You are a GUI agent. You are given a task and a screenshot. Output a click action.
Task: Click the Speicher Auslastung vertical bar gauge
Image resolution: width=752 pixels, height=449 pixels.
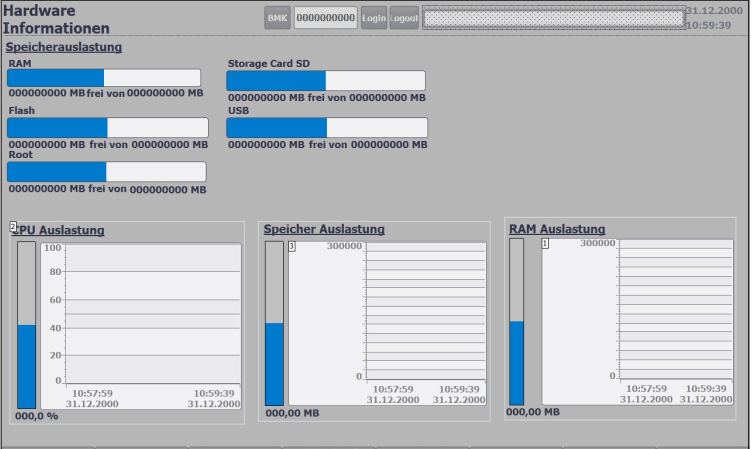(274, 323)
